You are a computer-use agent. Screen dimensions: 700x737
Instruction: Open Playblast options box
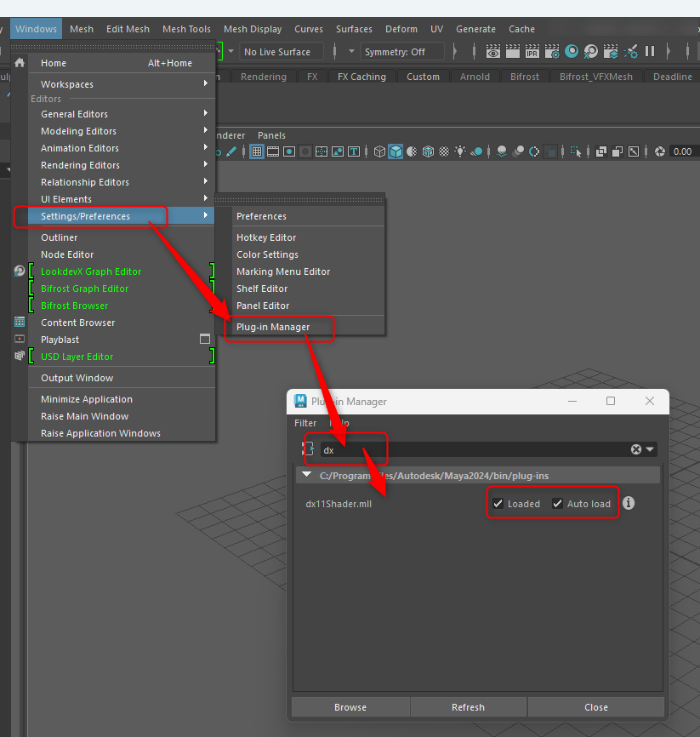click(x=205, y=339)
